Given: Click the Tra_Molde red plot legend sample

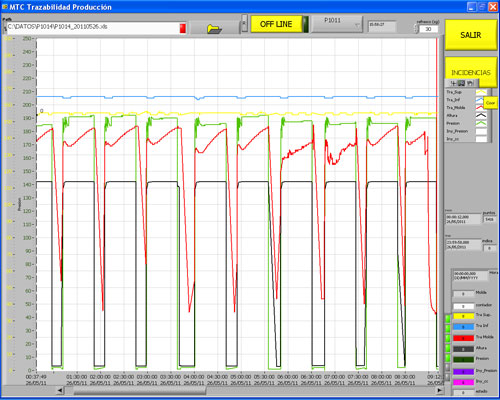Looking at the screenshot, I should click(x=479, y=107).
